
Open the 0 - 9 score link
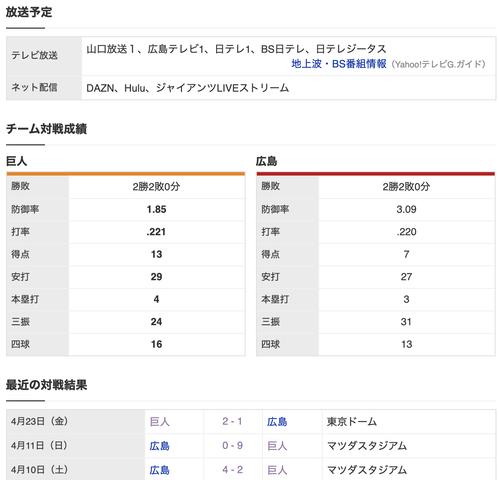click(x=232, y=446)
